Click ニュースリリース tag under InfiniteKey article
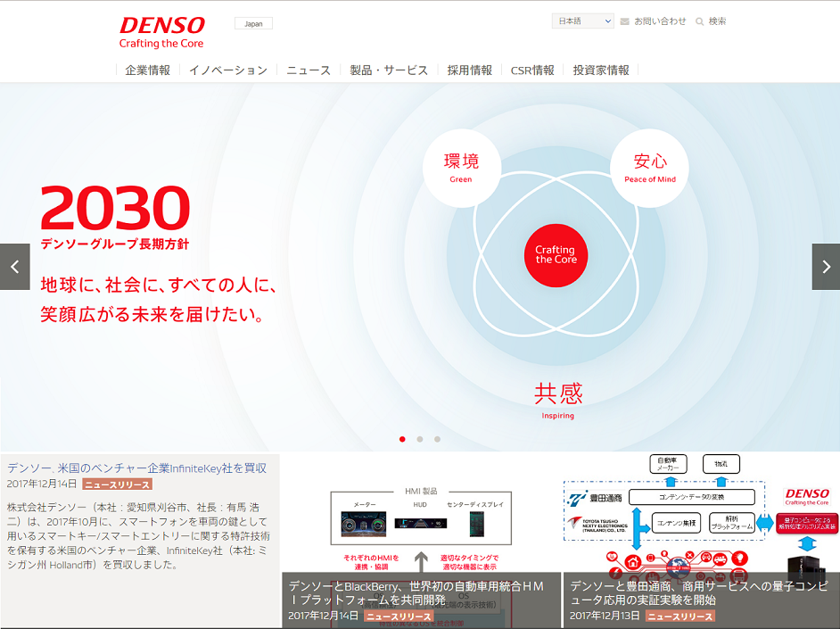Viewport: 840px width, 629px height. [118, 484]
